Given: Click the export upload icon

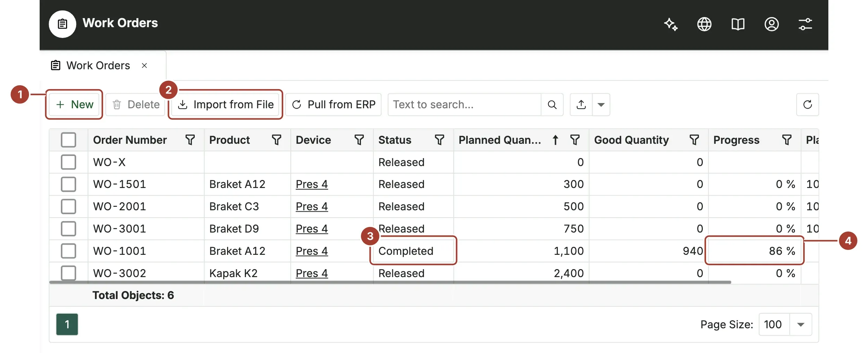Looking at the screenshot, I should [581, 104].
